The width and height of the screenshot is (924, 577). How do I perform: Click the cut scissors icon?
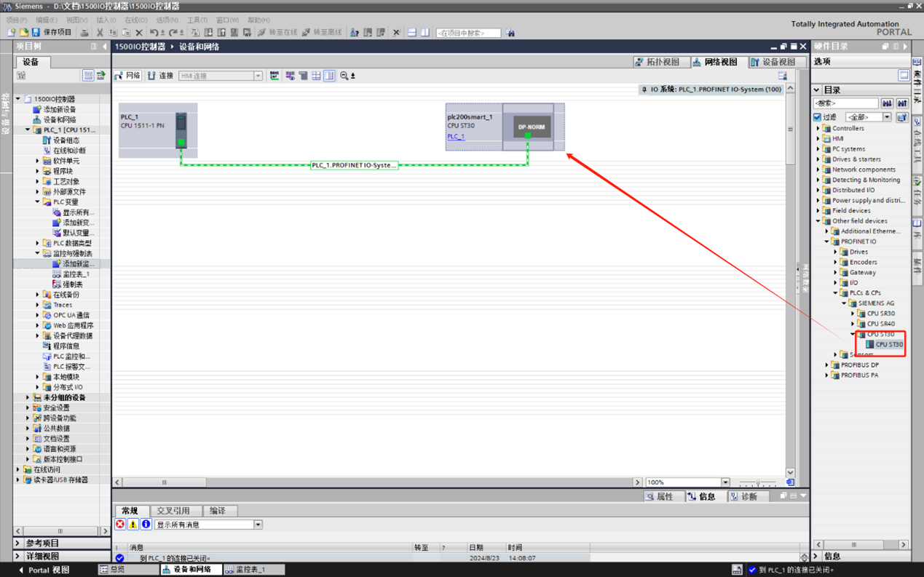tap(100, 33)
